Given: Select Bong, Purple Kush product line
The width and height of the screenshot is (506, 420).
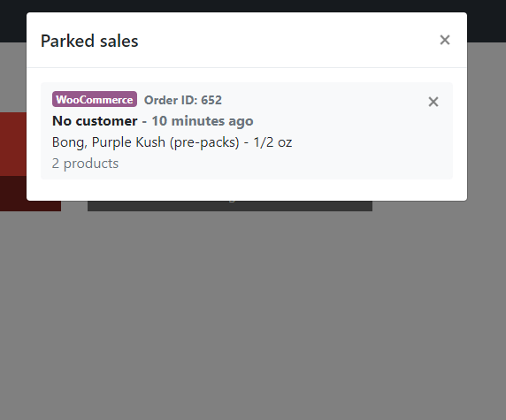Looking at the screenshot, I should click(172, 142).
